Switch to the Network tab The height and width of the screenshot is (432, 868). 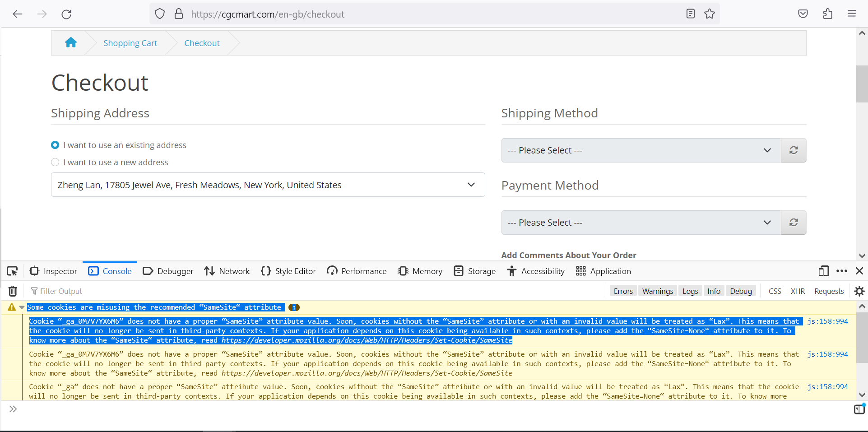tap(227, 271)
